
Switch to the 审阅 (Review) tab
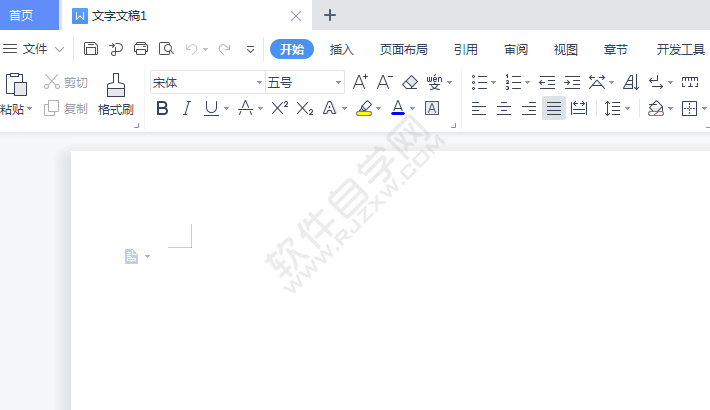pyautogui.click(x=516, y=49)
